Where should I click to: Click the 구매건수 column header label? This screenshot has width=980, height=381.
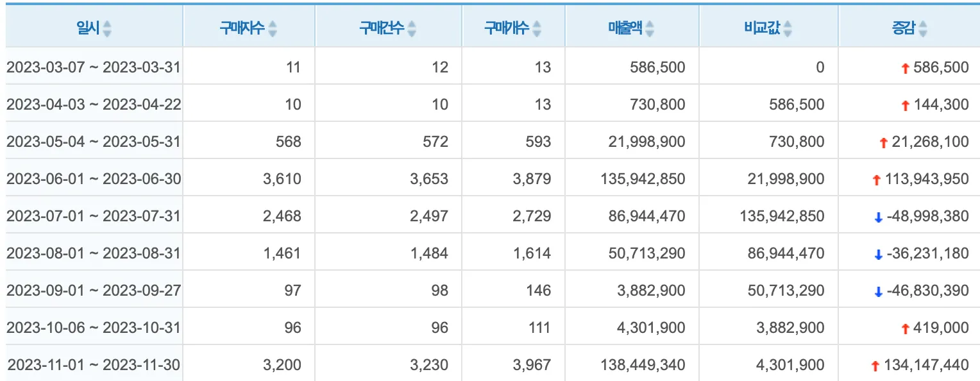tap(382, 29)
